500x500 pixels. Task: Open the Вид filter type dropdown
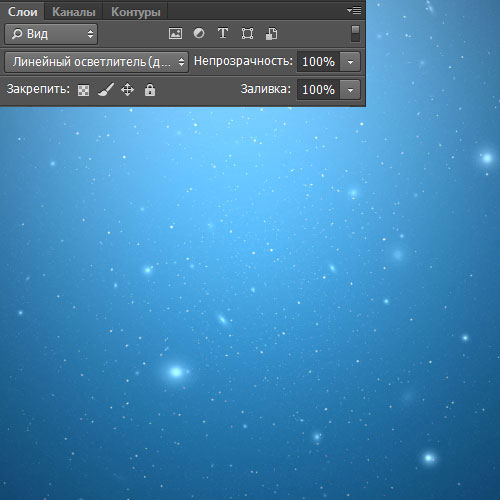coord(51,34)
